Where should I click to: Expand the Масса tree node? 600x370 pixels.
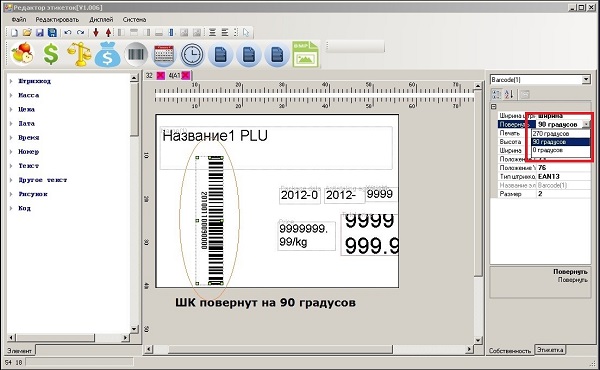11,95
